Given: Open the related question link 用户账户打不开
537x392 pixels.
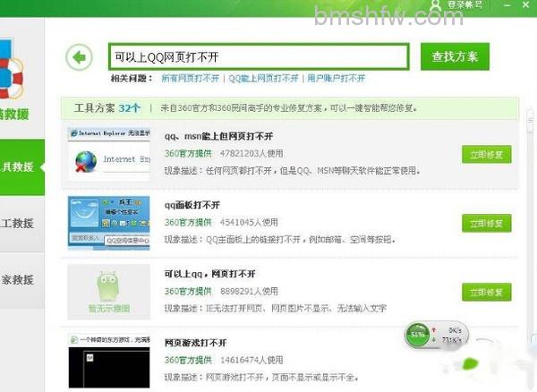Looking at the screenshot, I should 336,79.
